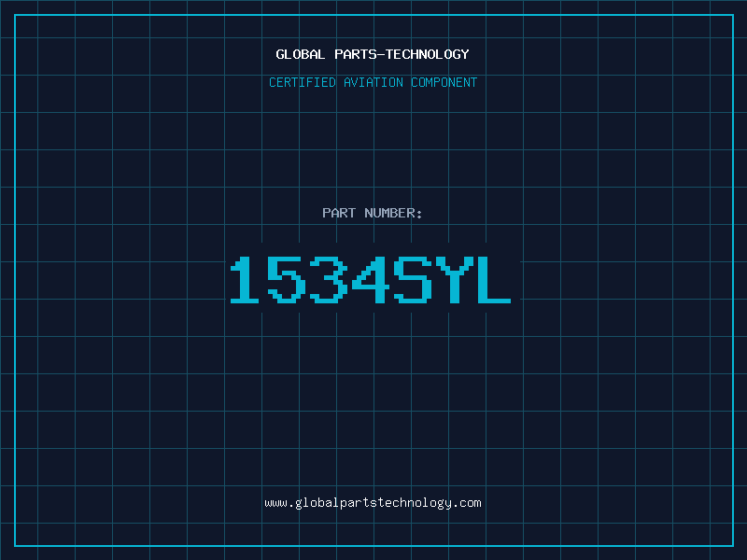
Task: Click the word AVIATION in the subtitle
Action: pos(373,82)
